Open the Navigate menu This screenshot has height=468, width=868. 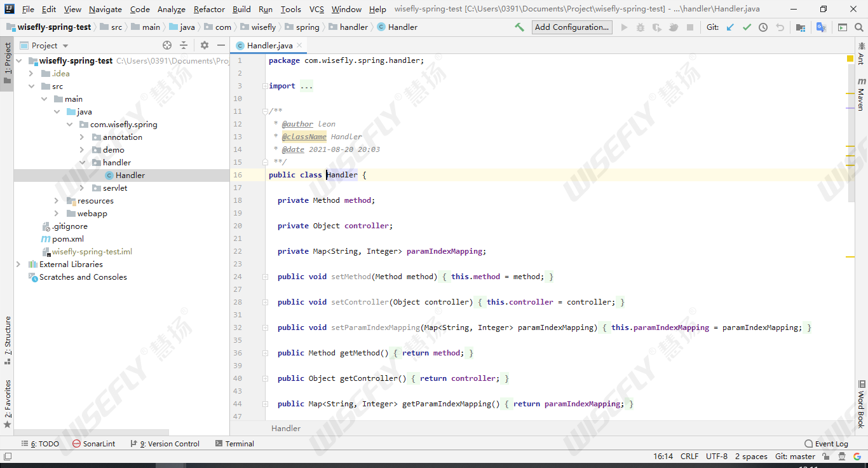pos(105,9)
